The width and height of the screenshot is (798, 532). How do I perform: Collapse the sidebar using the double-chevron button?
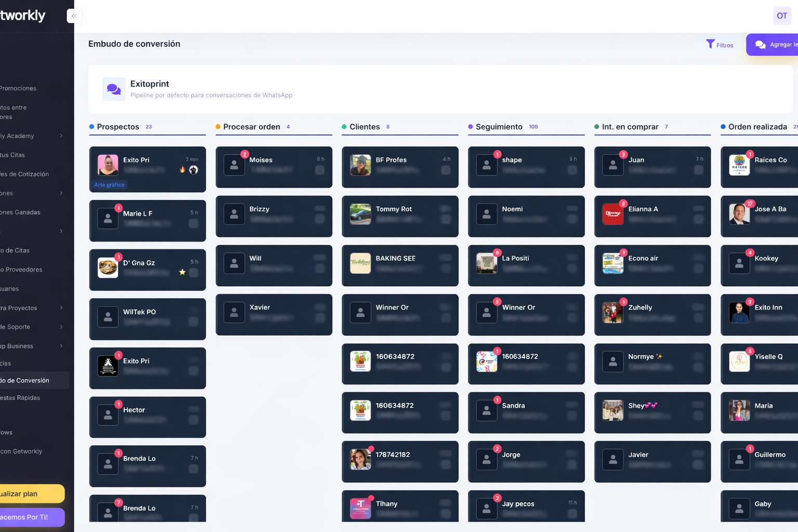74,16
